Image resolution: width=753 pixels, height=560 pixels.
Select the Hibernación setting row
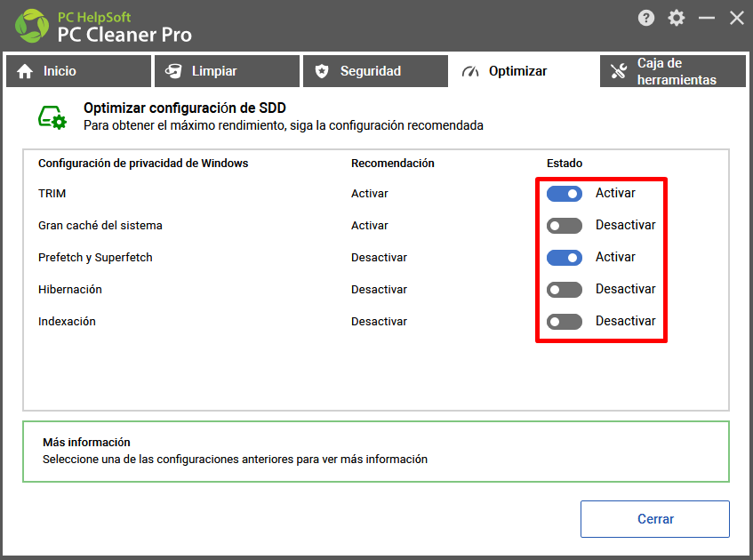coord(375,290)
